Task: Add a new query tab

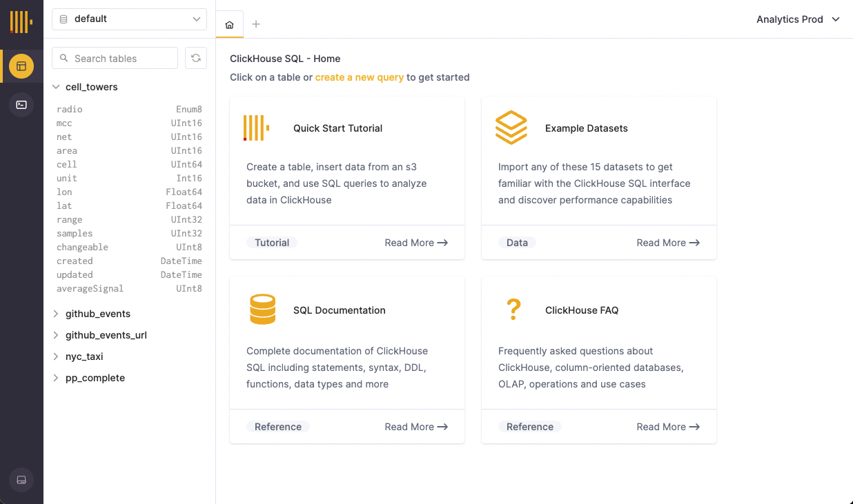Action: point(256,25)
